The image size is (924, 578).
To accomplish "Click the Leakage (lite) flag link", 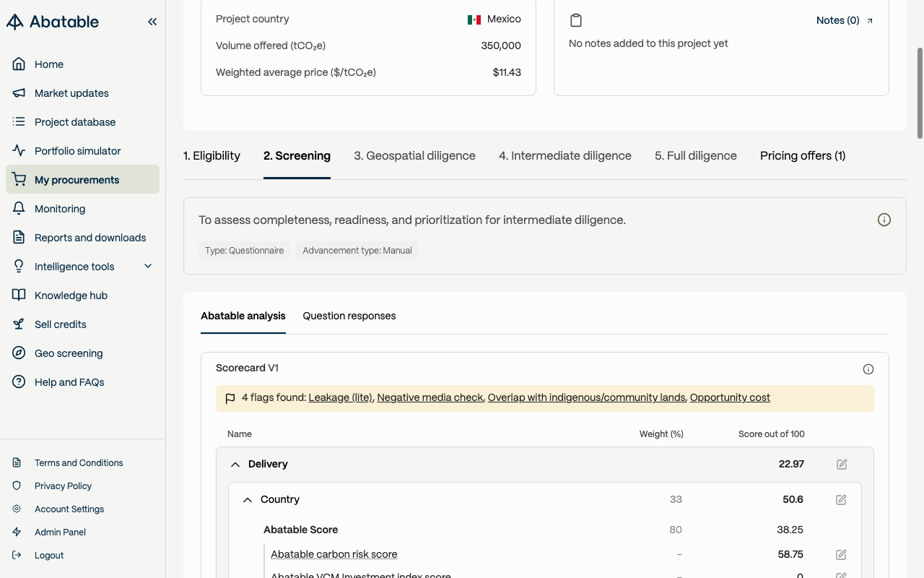I will point(340,397).
